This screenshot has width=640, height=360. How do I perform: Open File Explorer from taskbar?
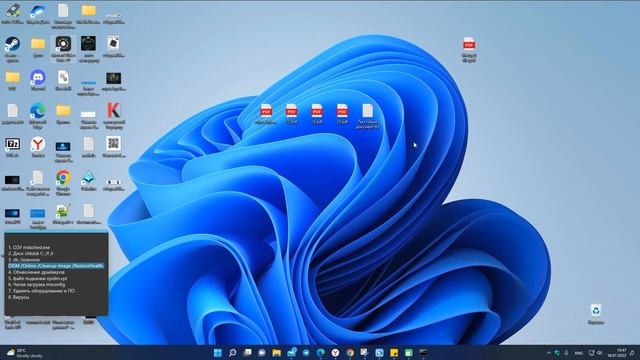click(277, 353)
